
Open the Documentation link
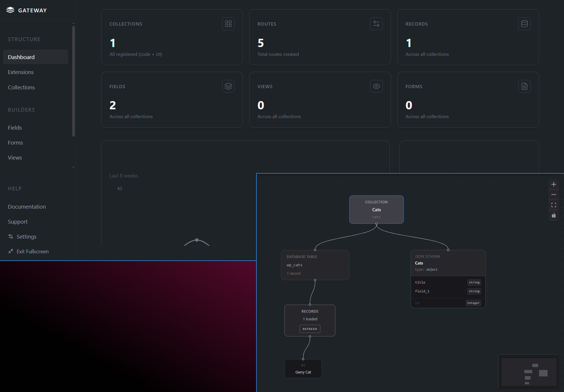(27, 207)
